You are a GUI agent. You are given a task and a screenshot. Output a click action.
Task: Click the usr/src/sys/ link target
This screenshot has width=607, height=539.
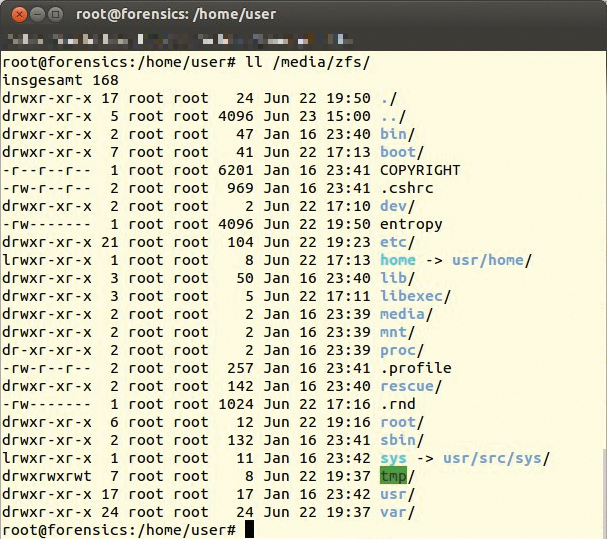496,458
